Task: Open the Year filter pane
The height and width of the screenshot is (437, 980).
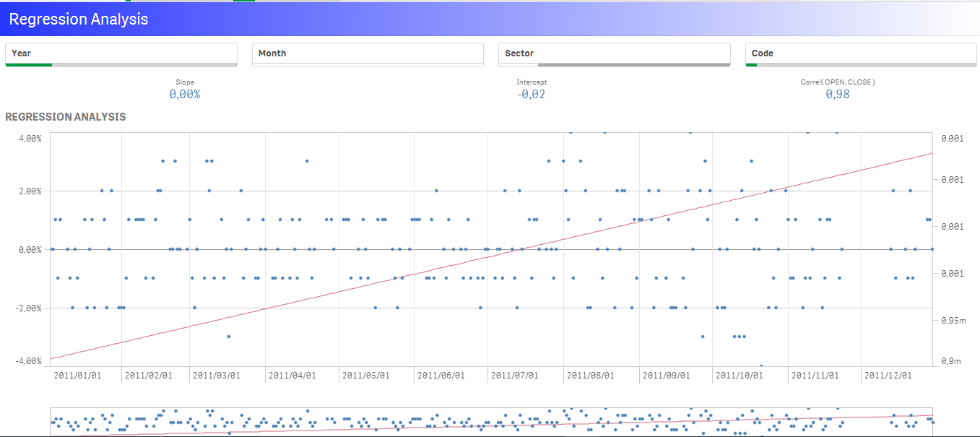Action: 121,53
